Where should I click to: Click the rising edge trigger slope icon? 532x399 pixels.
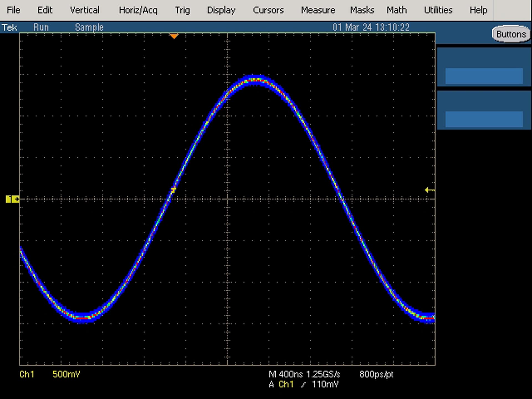pyautogui.click(x=303, y=385)
